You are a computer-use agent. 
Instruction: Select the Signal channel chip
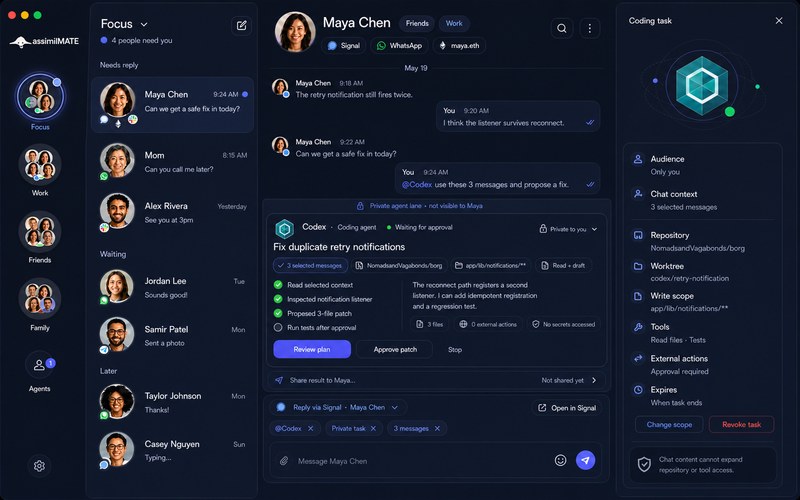(x=343, y=45)
